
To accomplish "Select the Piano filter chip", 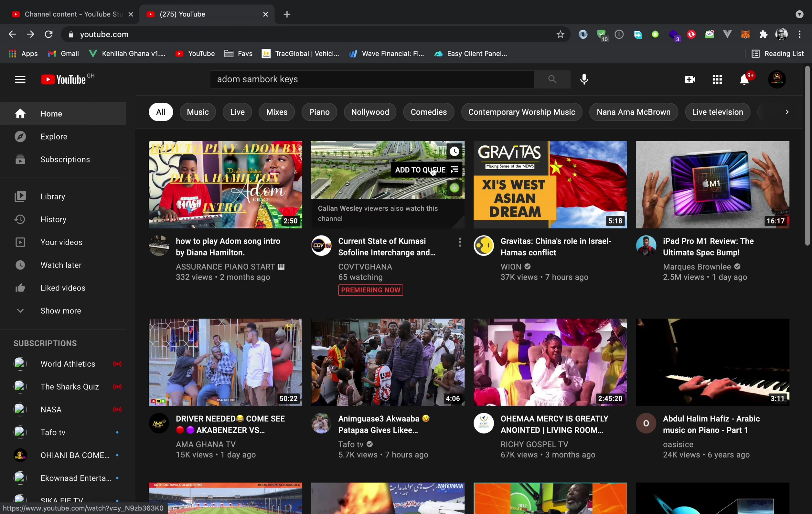I will point(319,112).
